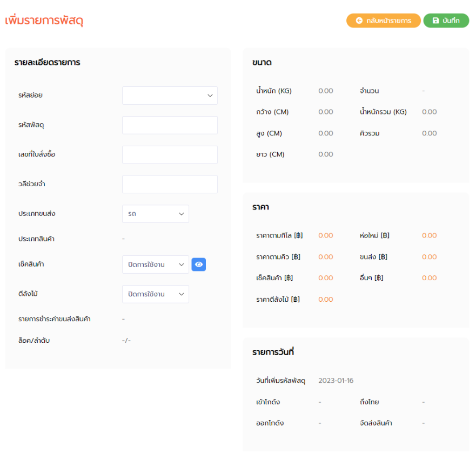Click the ราคาตามกิโล price amount
The image size is (476, 474).
click(325, 235)
